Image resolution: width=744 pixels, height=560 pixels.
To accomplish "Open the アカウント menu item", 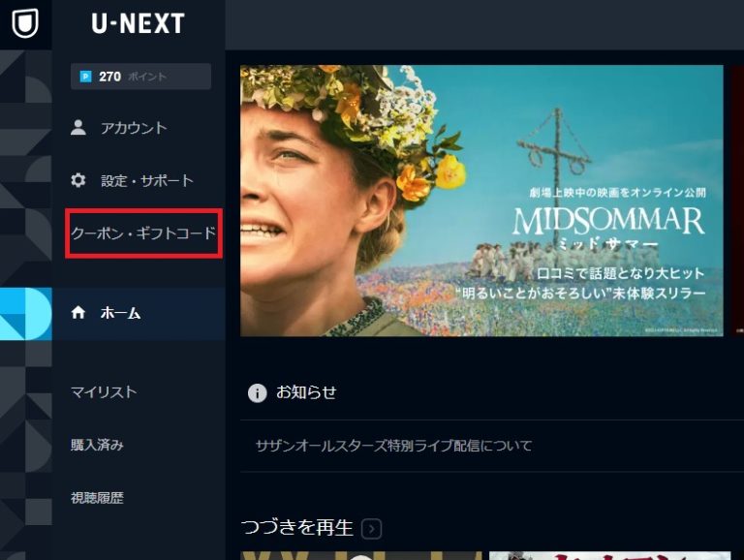I will pos(134,128).
